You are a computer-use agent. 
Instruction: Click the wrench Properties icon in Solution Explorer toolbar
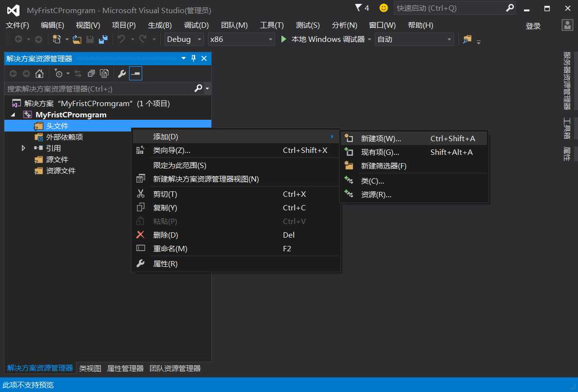122,74
